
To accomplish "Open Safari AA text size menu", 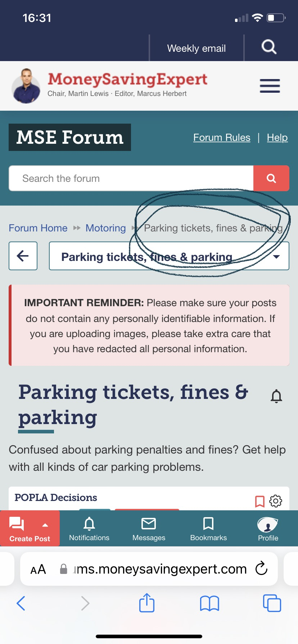I will [38, 569].
